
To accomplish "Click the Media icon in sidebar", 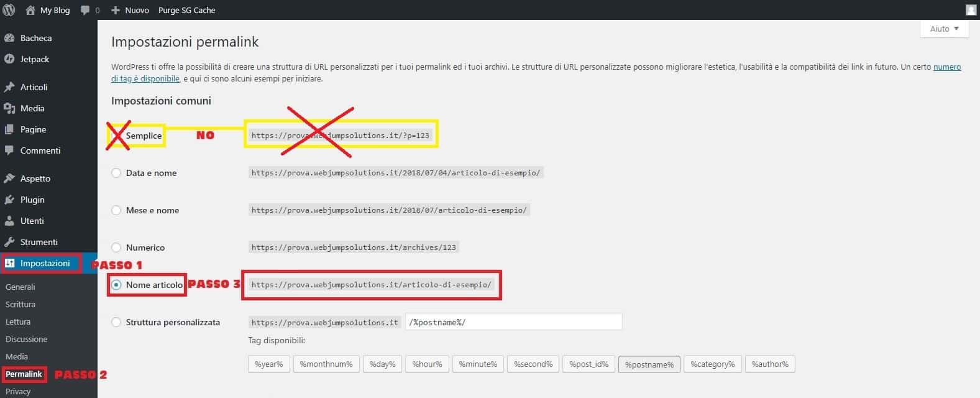I will tap(9, 108).
